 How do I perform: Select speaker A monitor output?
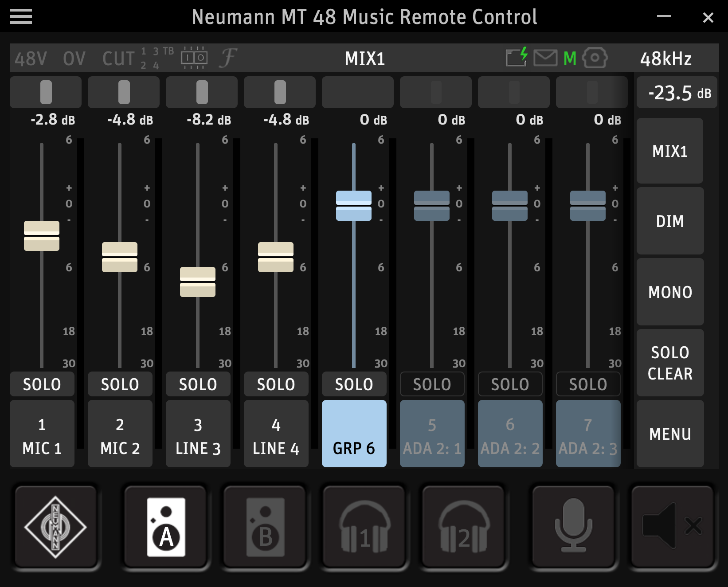click(166, 527)
